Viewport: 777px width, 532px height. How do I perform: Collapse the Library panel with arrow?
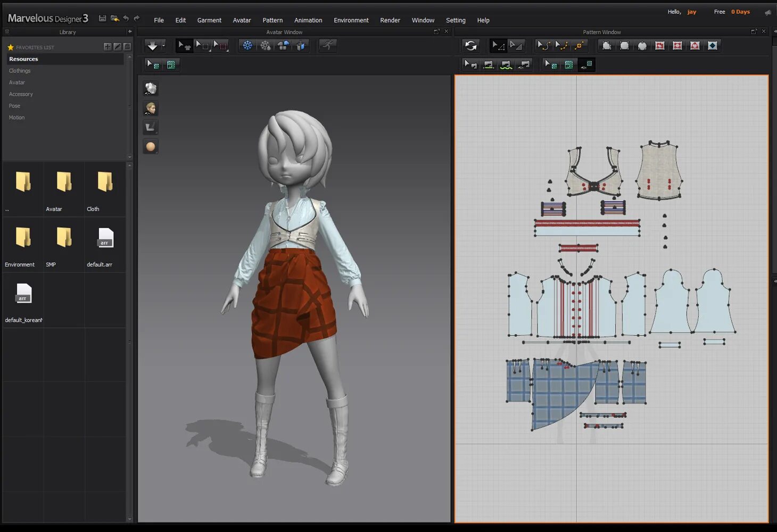(130, 32)
